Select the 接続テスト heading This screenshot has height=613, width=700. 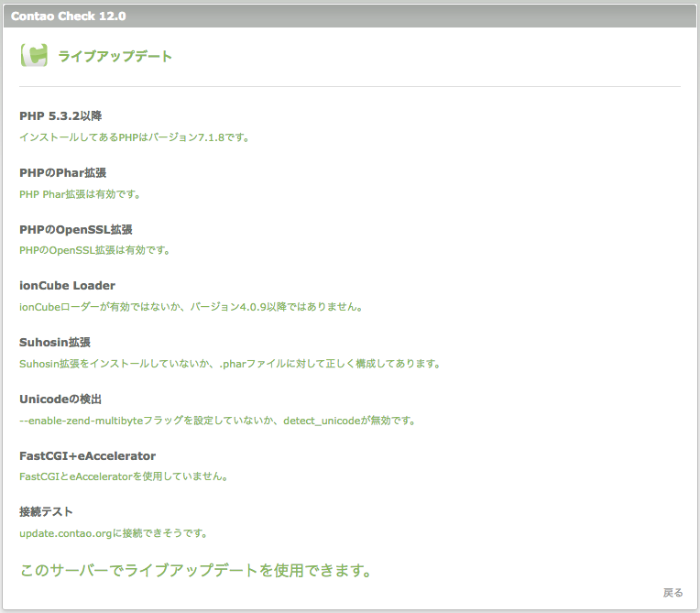(x=46, y=512)
